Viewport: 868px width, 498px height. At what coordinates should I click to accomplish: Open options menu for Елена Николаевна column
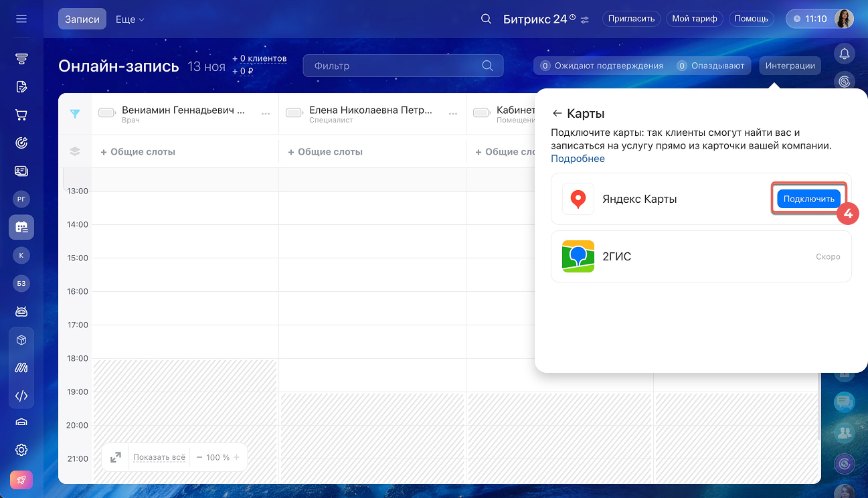(453, 114)
